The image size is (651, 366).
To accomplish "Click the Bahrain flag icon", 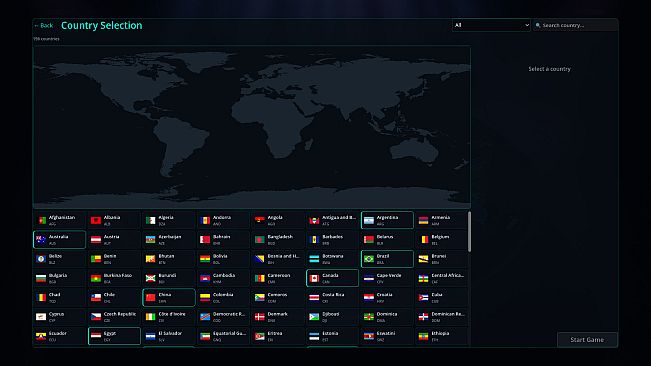I will (205, 239).
